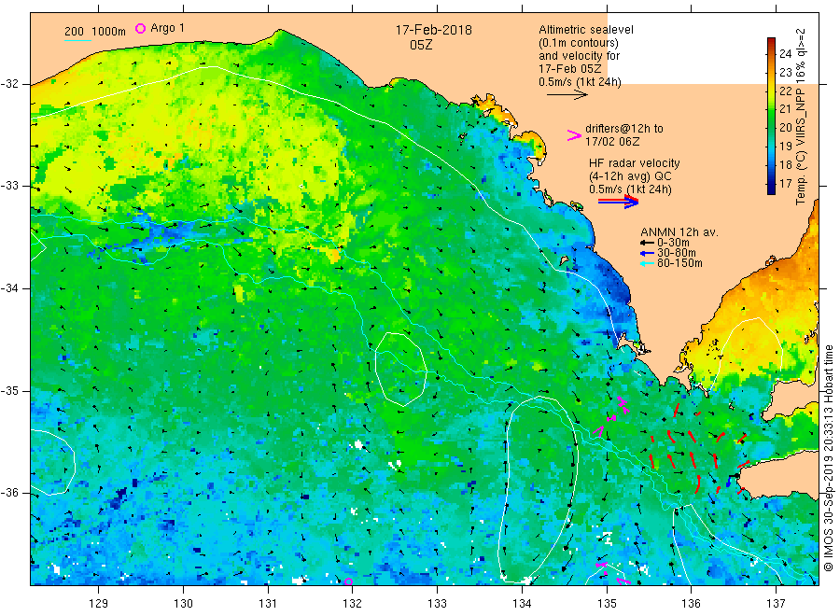The image size is (840, 616).
Task: Click the longitude axis label 137
Action: [x=776, y=604]
